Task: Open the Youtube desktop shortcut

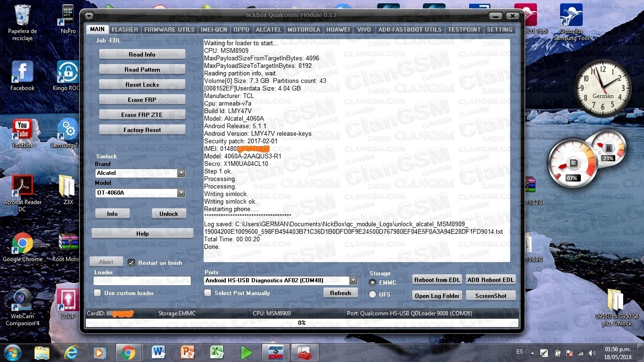Action: click(22, 133)
